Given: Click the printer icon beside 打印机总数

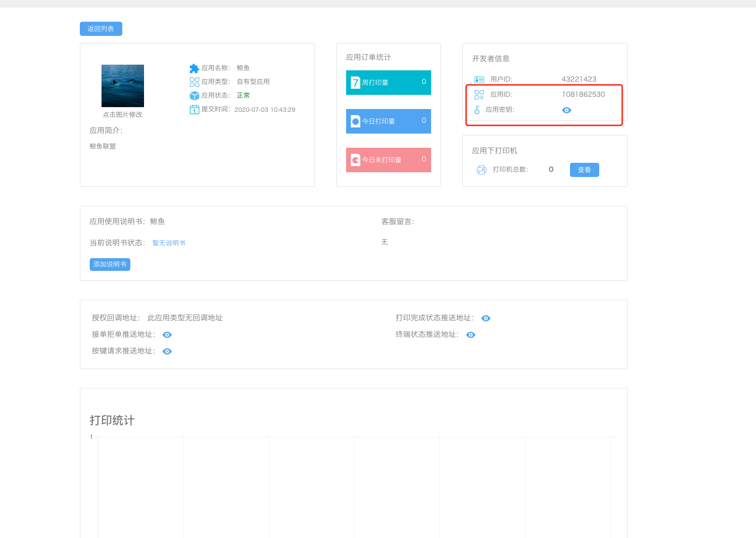Looking at the screenshot, I should coord(482,170).
